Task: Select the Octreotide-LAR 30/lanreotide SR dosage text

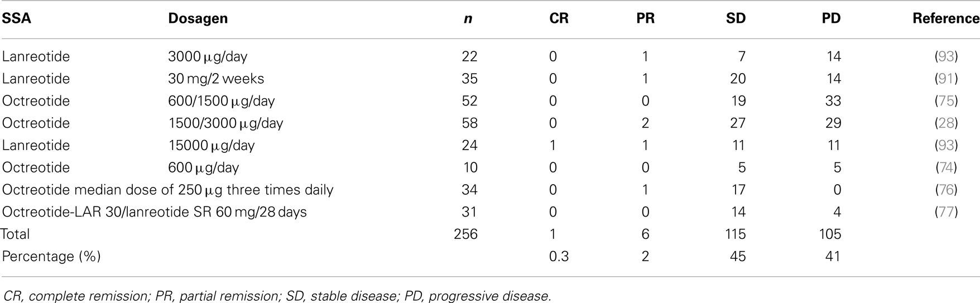Action: [155, 212]
